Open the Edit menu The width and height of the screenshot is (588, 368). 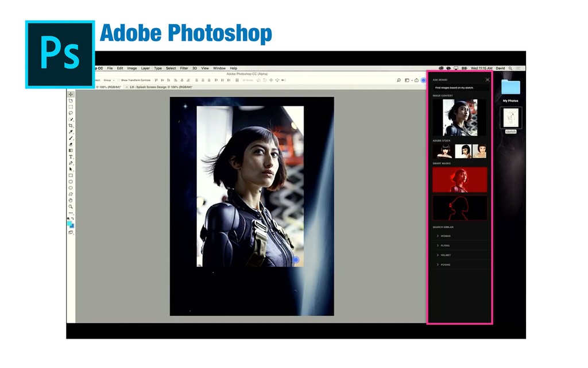point(120,68)
